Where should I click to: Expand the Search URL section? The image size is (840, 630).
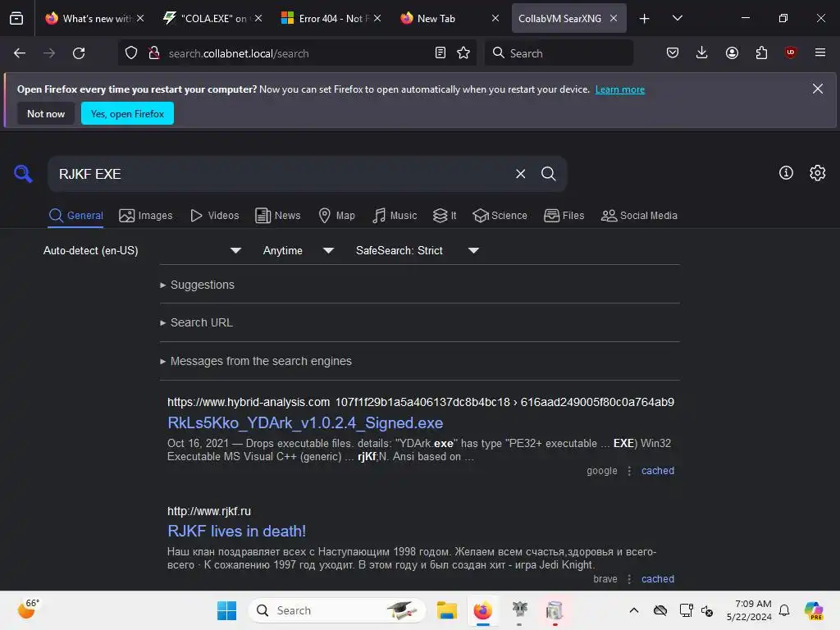tap(196, 322)
